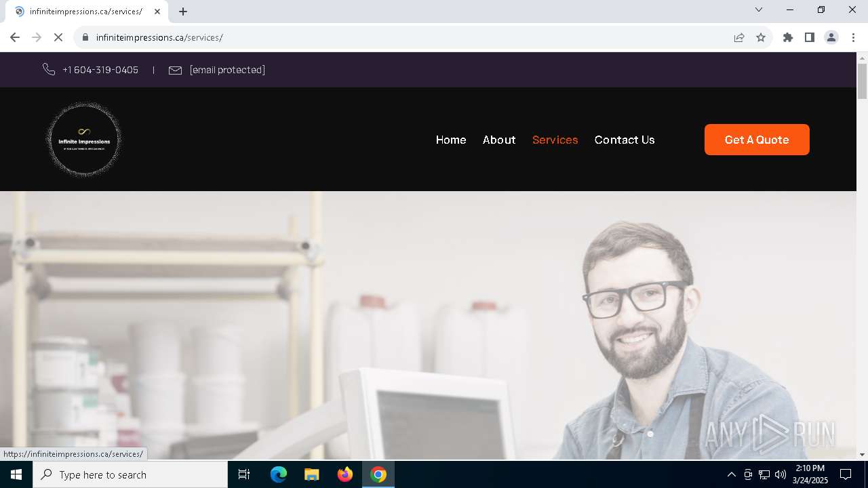Click the Infinite Impressions logo

[x=84, y=140]
